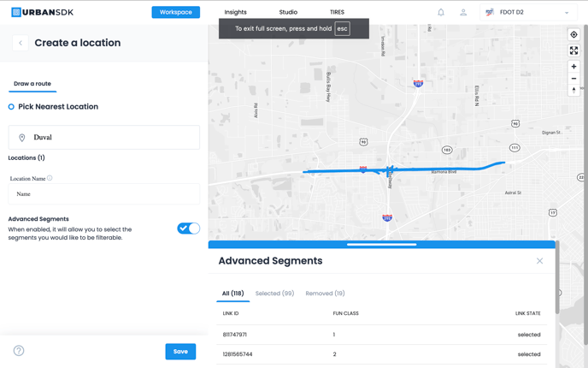The width and height of the screenshot is (588, 368).
Task: Zoom in on the map
Action: [573, 67]
